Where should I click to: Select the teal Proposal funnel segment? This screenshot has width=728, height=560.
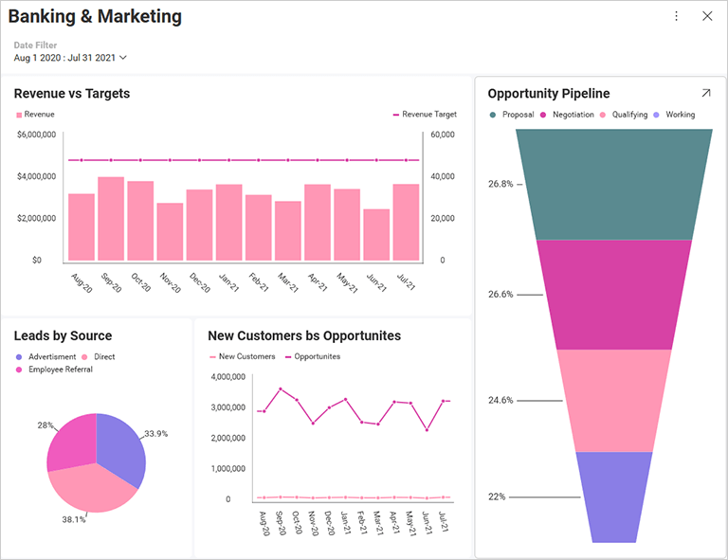point(614,184)
